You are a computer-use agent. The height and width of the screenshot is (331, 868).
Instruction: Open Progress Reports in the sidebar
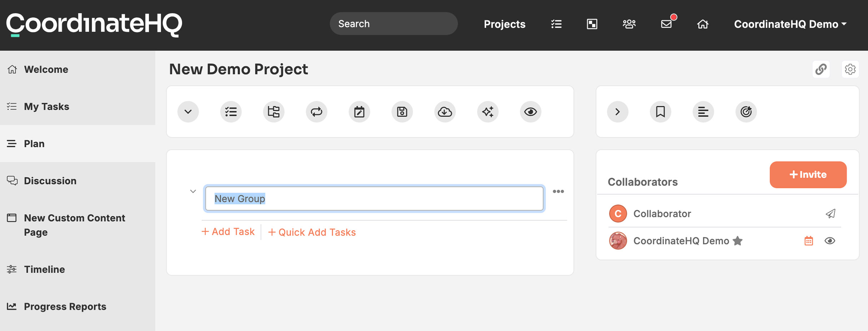click(78, 307)
